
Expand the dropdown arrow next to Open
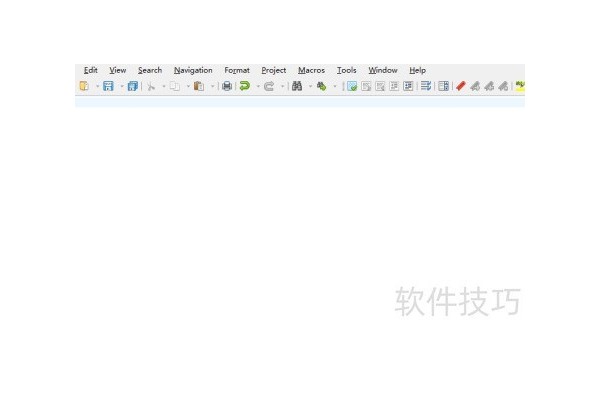click(97, 87)
